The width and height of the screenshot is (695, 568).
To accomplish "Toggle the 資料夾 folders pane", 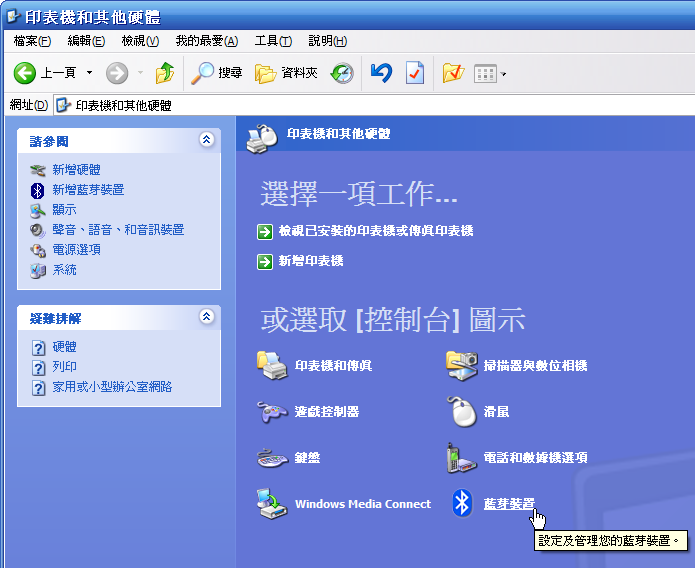I will tap(286, 73).
